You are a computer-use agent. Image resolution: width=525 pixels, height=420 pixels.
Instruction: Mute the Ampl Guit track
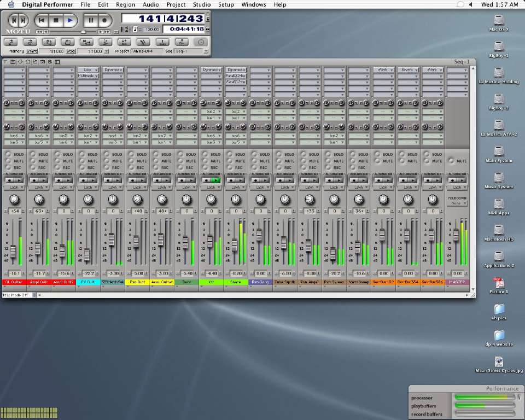coord(33,161)
